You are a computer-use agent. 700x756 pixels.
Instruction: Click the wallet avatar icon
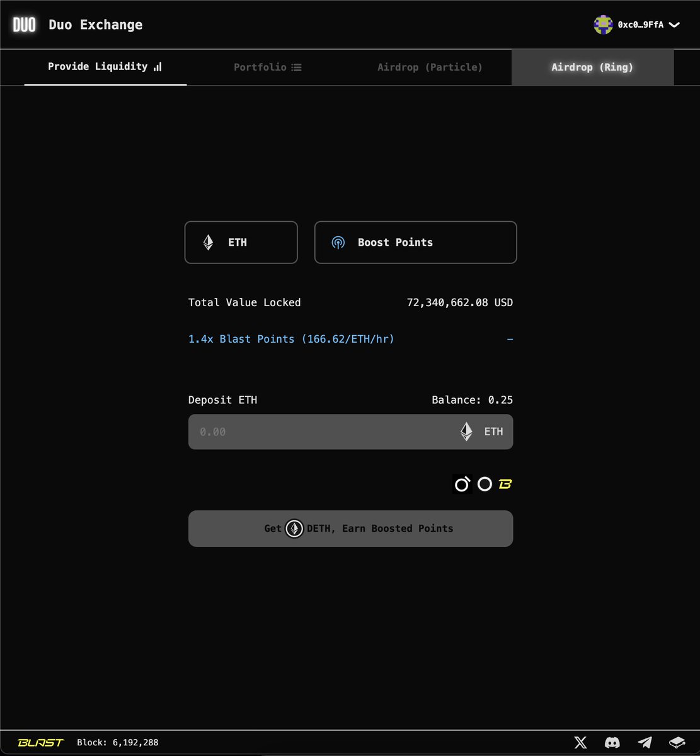603,25
